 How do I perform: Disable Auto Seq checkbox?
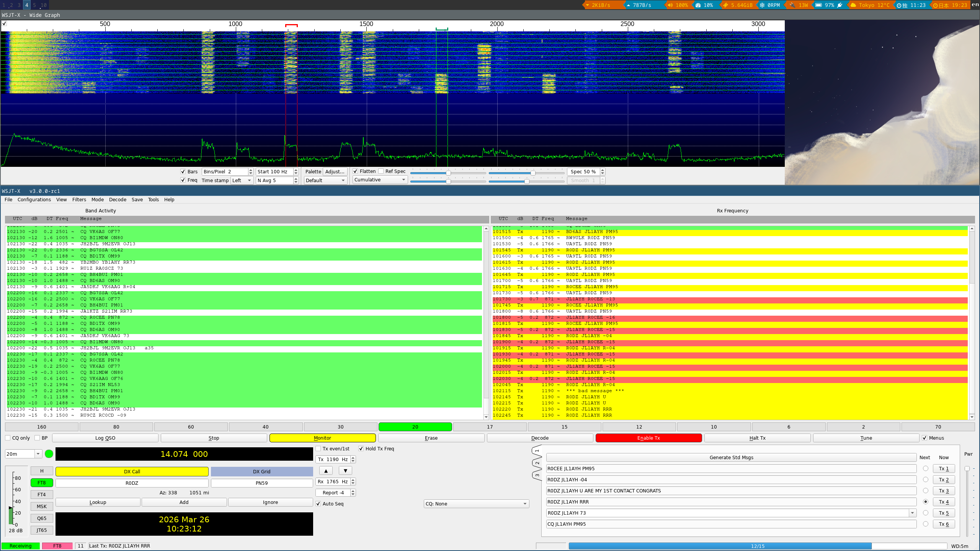pos(318,504)
